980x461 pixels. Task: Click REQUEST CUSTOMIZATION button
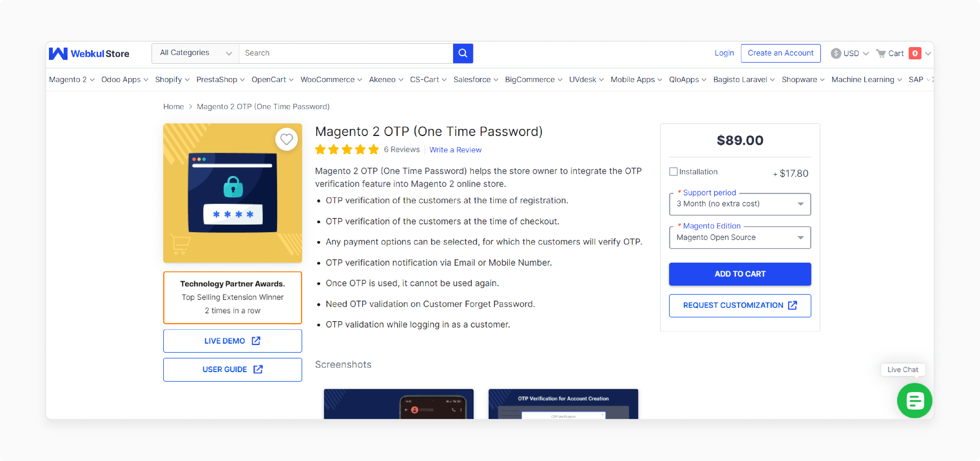click(740, 305)
